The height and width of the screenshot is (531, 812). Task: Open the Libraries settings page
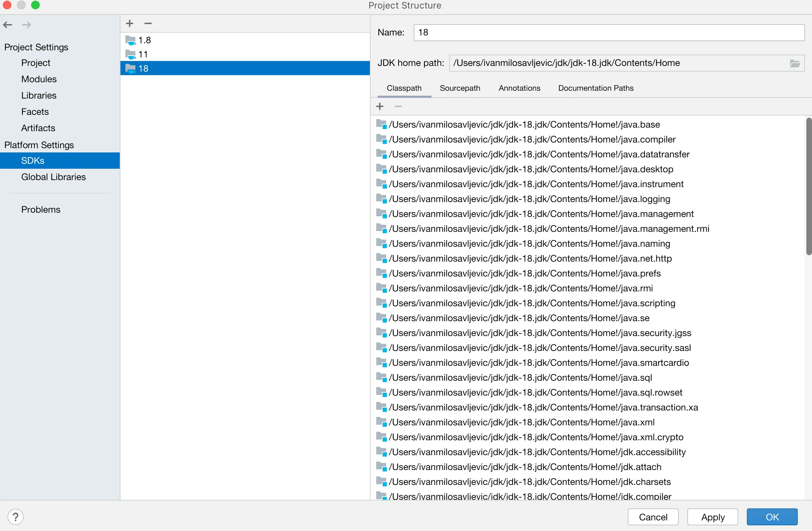[60, 95]
